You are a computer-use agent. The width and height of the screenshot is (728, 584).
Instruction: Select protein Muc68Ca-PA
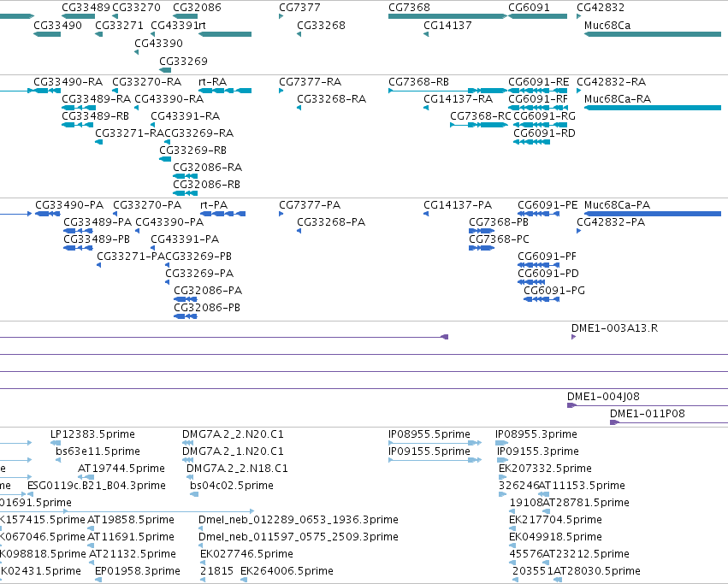(x=617, y=206)
